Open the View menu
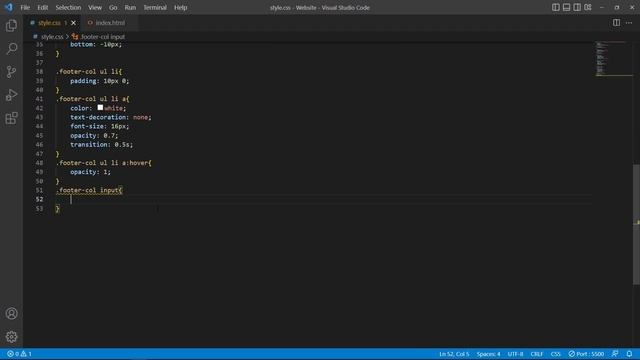The image size is (640, 360). point(95,7)
